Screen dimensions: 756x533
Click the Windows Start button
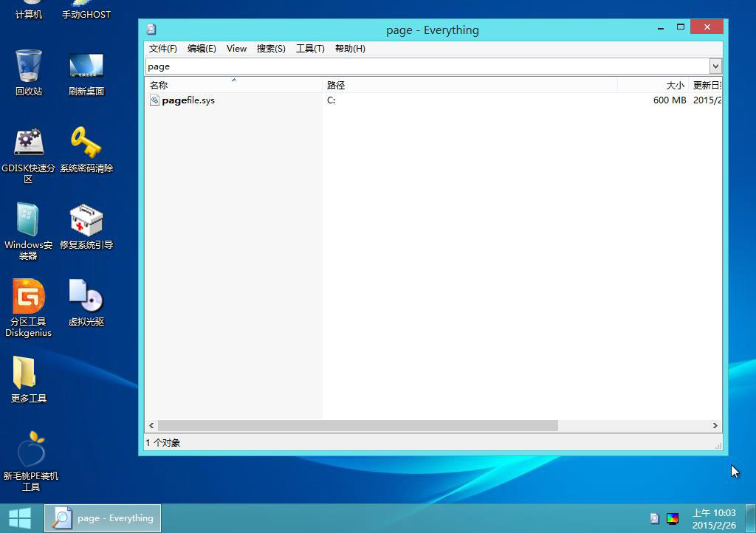point(20,518)
